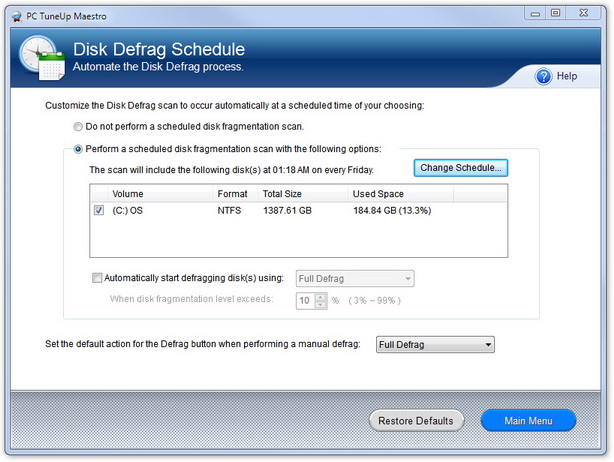Uncheck the (C:) OS volume checkbox
This screenshot has height=462, width=614.
[x=99, y=211]
